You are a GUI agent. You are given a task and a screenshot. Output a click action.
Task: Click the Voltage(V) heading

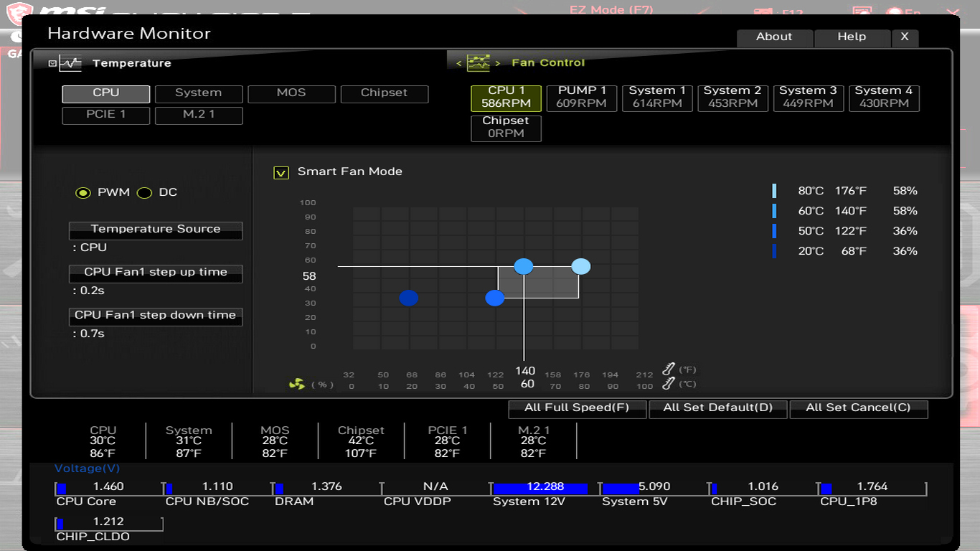click(88, 468)
